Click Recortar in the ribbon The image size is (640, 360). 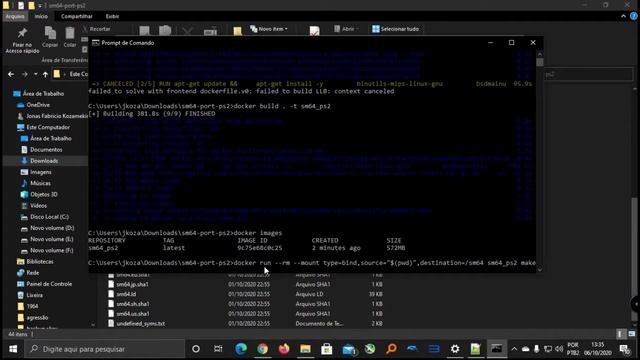click(x=96, y=29)
